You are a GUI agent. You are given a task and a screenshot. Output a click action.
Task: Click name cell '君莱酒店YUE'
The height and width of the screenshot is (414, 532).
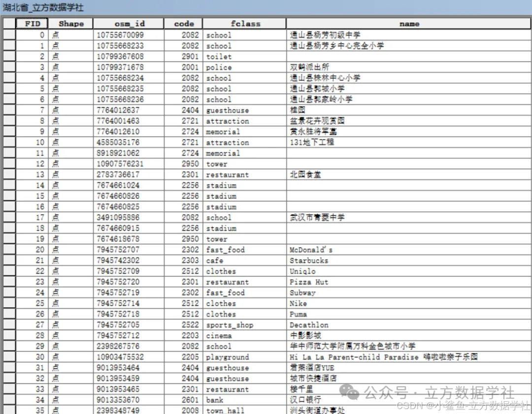point(408,368)
